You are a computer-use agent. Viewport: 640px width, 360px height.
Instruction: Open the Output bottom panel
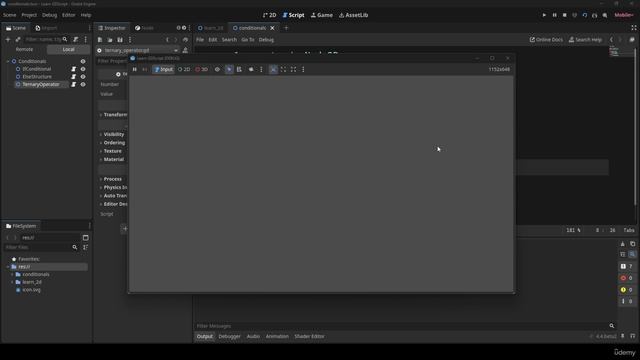[204, 336]
